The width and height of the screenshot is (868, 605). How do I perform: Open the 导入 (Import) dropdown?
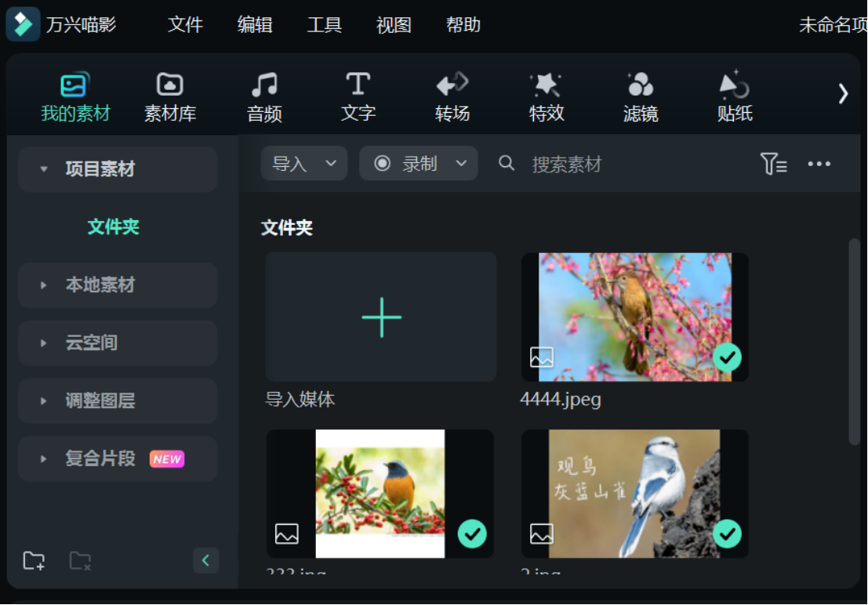(304, 163)
